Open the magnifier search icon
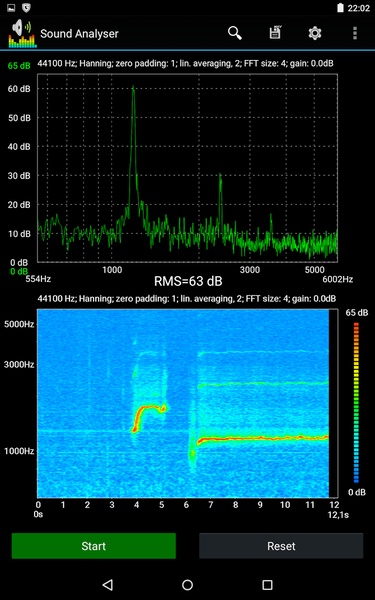Screen dimensions: 375x600 pos(235,33)
